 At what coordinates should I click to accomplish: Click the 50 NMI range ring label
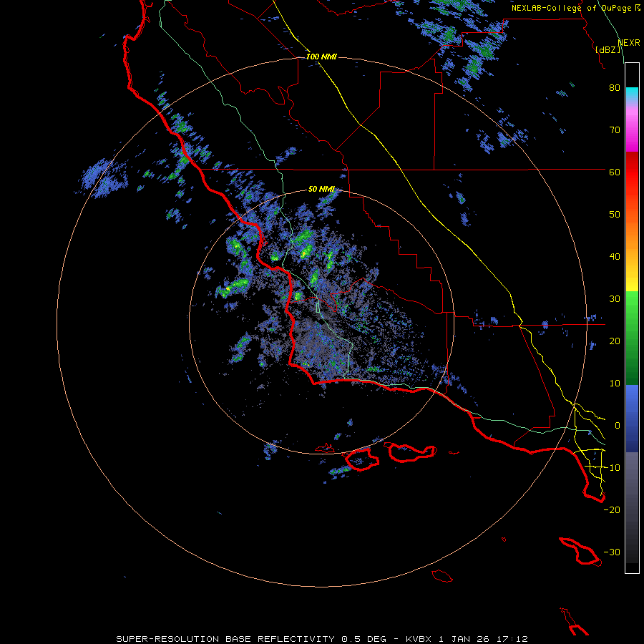321,190
